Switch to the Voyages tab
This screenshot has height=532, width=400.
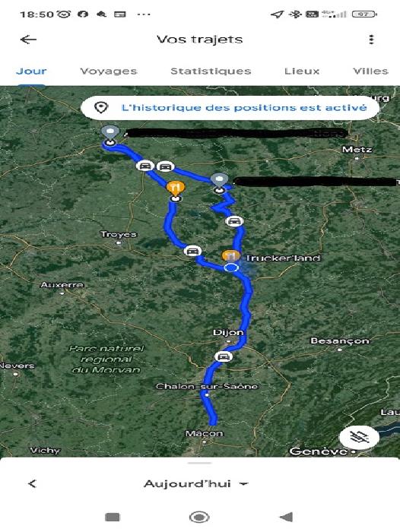[x=109, y=71]
